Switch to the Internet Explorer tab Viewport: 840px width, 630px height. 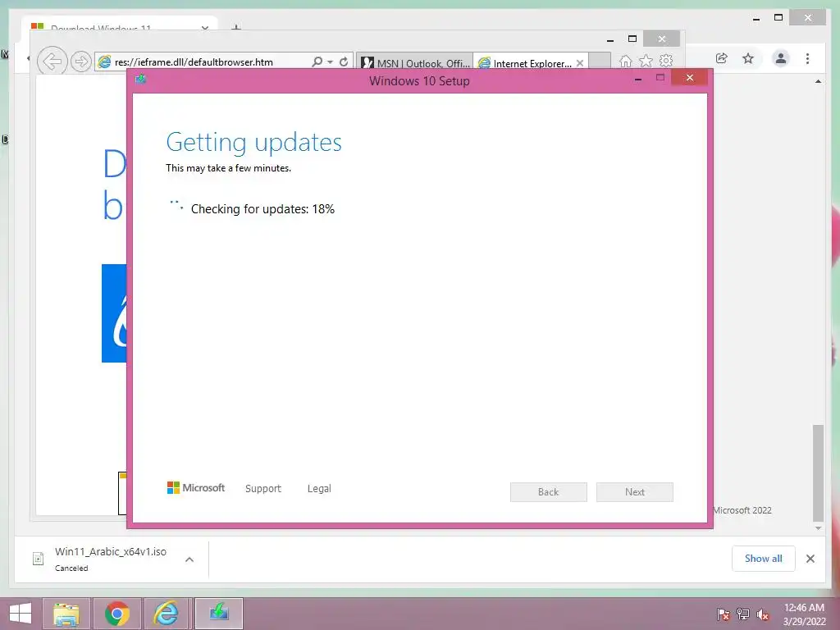point(526,62)
